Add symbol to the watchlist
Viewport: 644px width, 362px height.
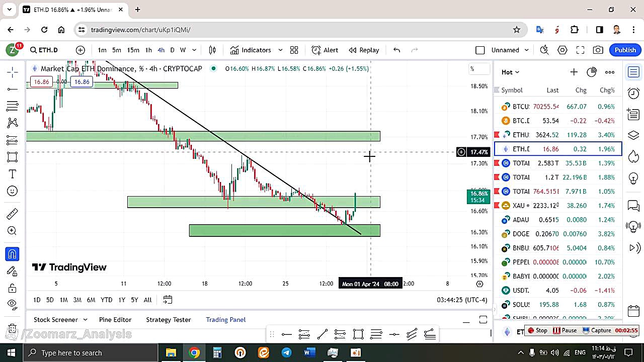pyautogui.click(x=574, y=72)
